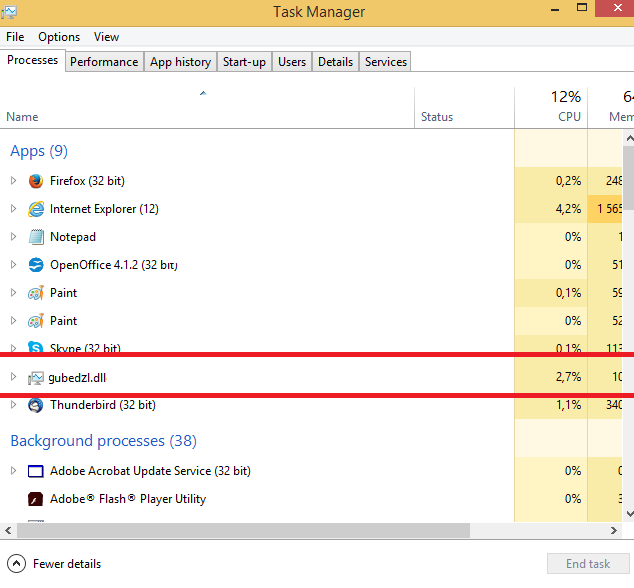Click the vertical scrollbar down arrow

click(629, 514)
